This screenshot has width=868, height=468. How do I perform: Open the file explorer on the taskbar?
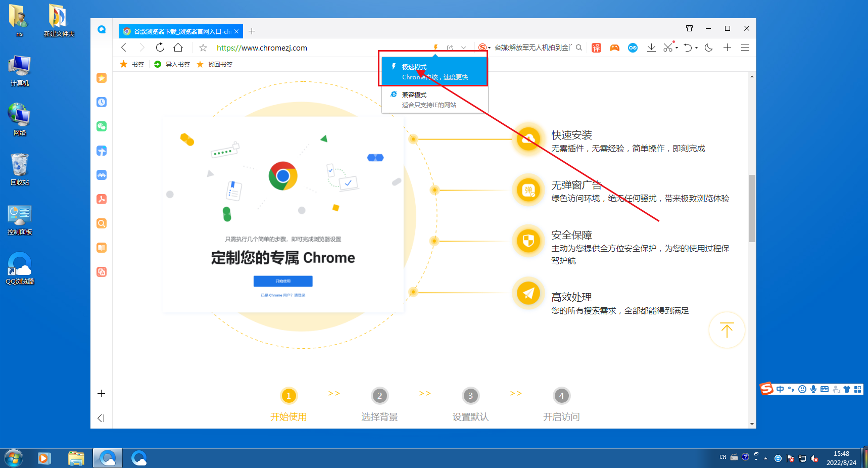coord(76,458)
